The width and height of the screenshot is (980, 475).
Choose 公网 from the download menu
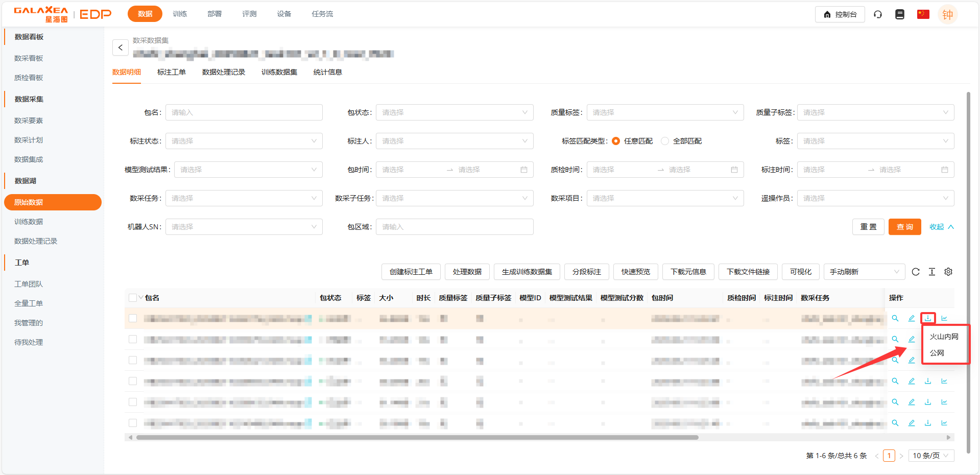point(937,353)
